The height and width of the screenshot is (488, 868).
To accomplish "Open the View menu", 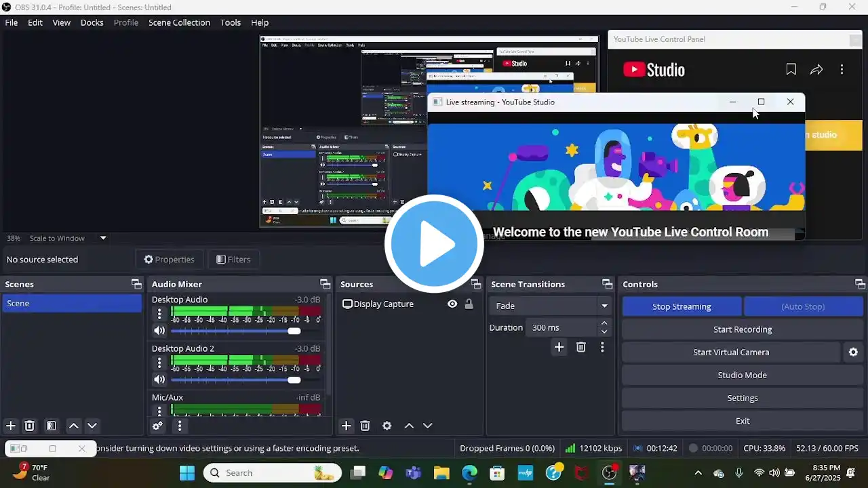I will 62,22.
